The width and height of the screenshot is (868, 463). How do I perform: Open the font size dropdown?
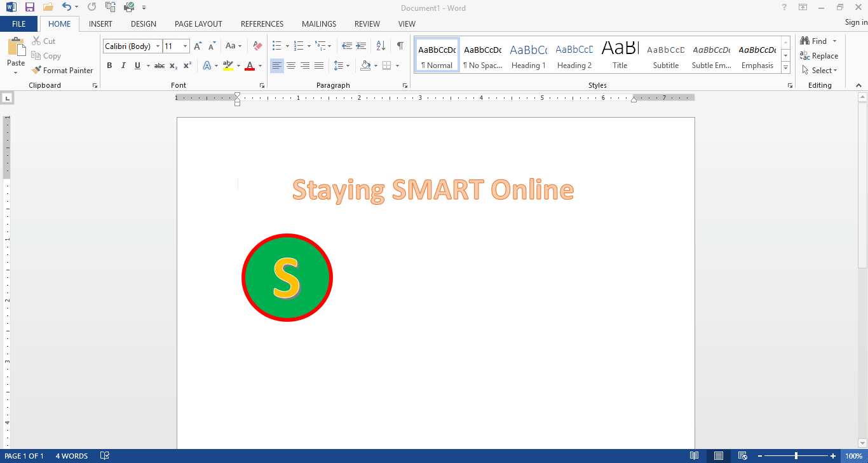pyautogui.click(x=186, y=46)
